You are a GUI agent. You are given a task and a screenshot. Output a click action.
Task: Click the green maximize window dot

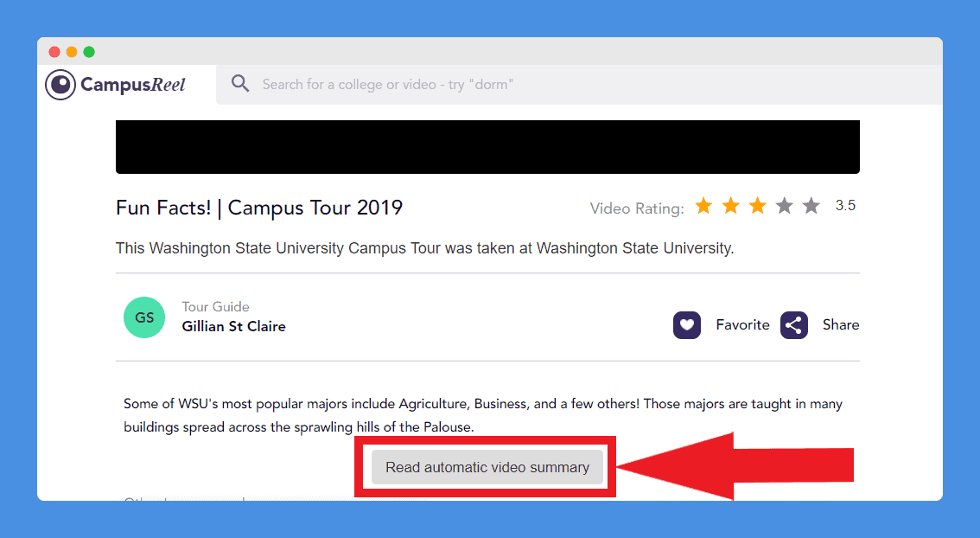pos(89,52)
